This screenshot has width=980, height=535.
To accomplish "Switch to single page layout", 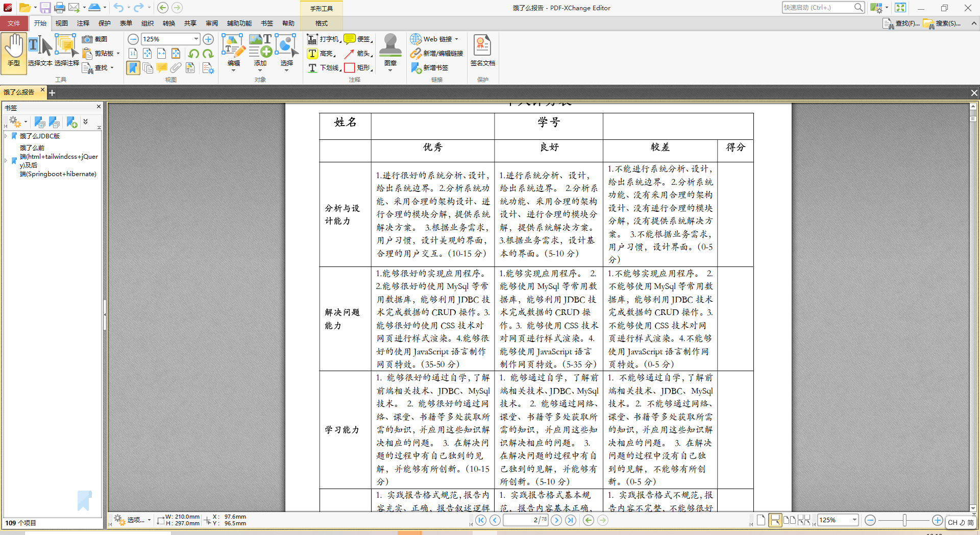I will click(761, 520).
